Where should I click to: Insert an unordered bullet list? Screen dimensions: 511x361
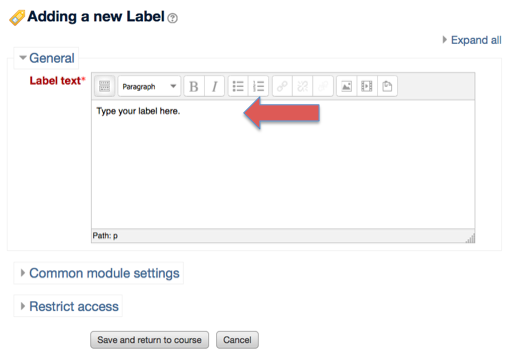coord(238,86)
